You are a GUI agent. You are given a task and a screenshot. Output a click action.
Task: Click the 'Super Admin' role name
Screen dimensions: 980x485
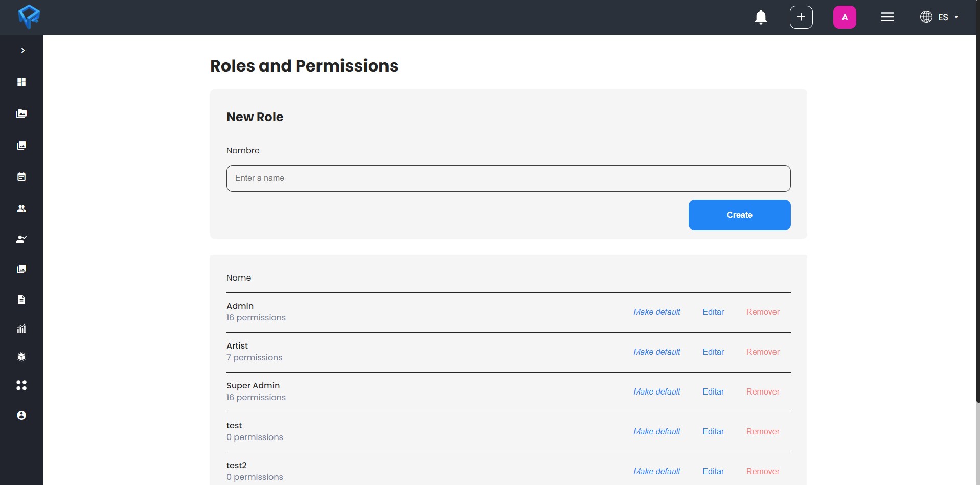253,385
